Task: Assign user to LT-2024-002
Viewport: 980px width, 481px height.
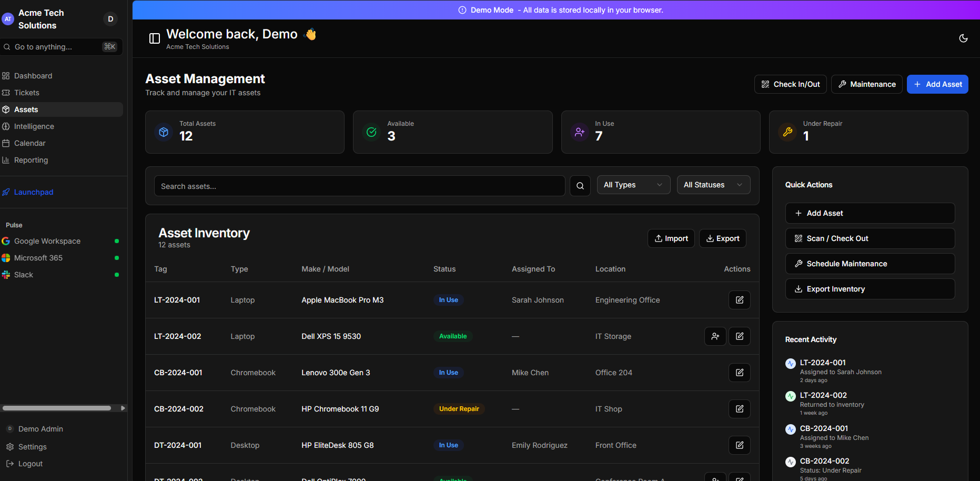Action: point(715,336)
